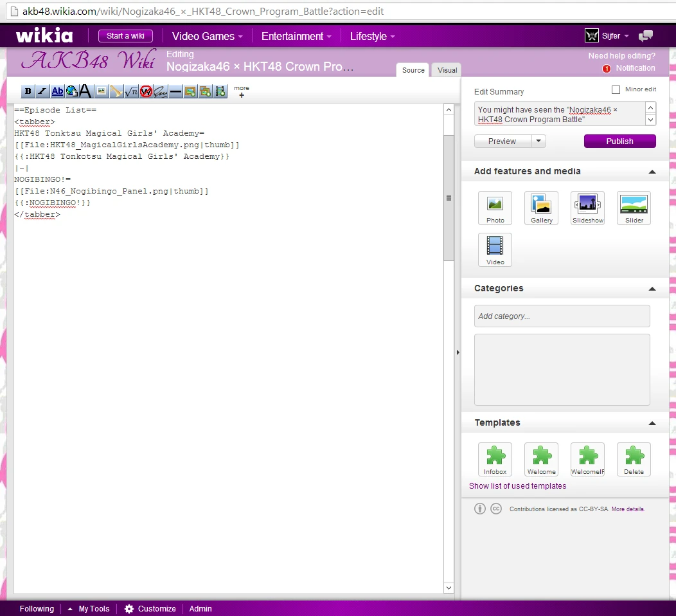Add a Slideshow to the page
This screenshot has height=616, width=676.
point(587,208)
